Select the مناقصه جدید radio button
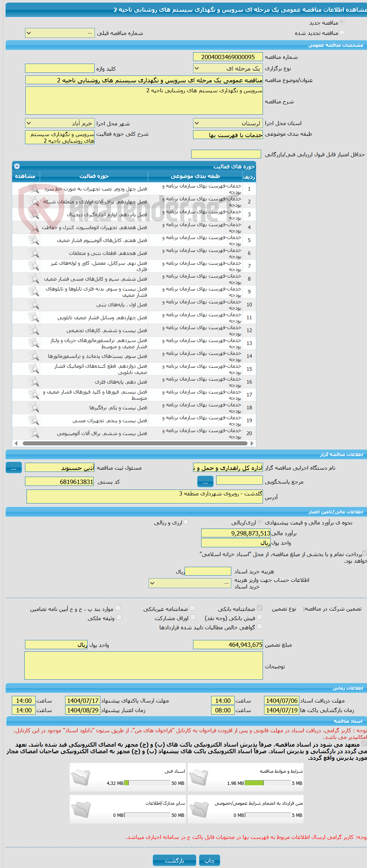 342,22
